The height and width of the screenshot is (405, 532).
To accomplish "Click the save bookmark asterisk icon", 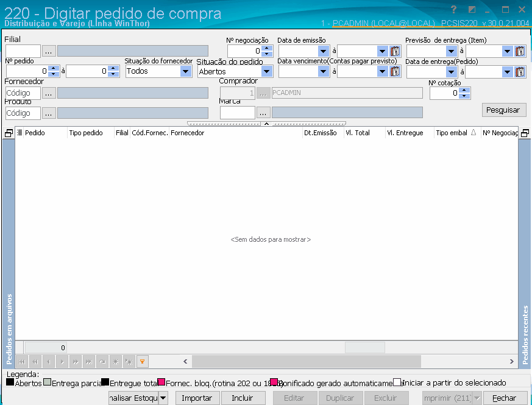I will pyautogui.click(x=116, y=362).
